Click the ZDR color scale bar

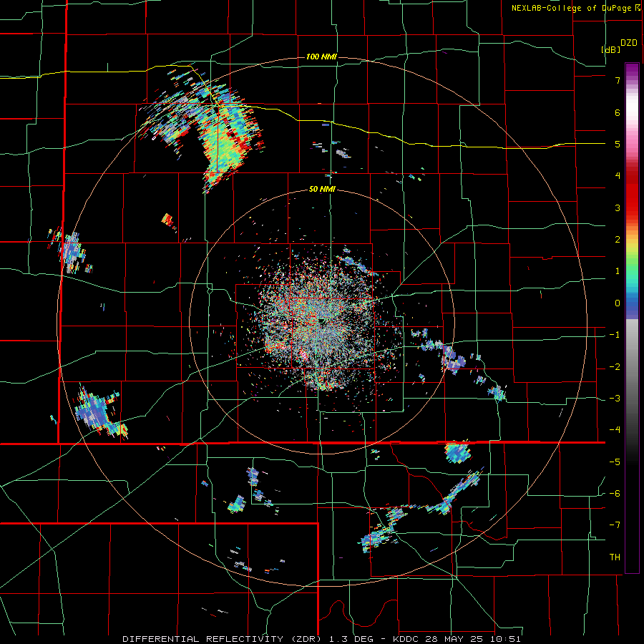coord(632,318)
